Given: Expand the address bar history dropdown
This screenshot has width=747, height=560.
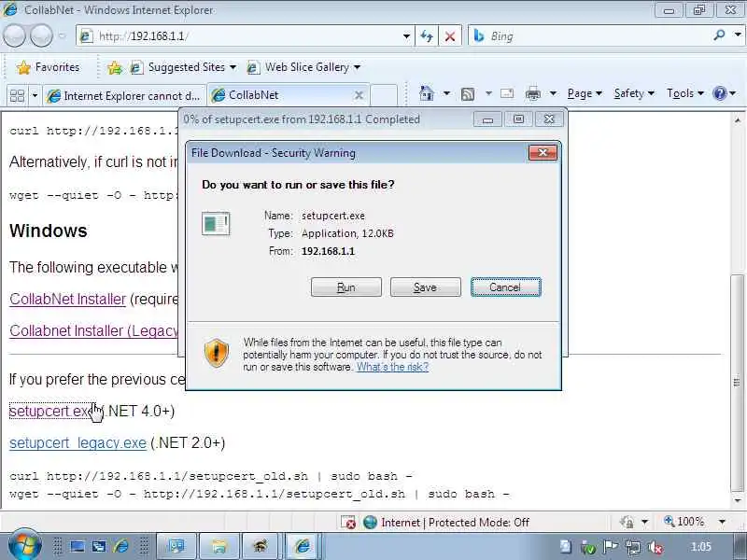Looking at the screenshot, I should (x=406, y=36).
